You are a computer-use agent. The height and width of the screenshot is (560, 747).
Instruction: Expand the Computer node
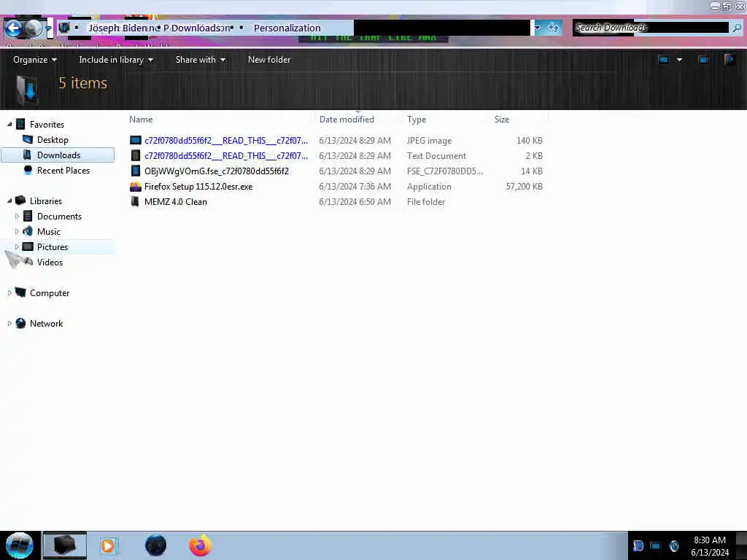9,293
